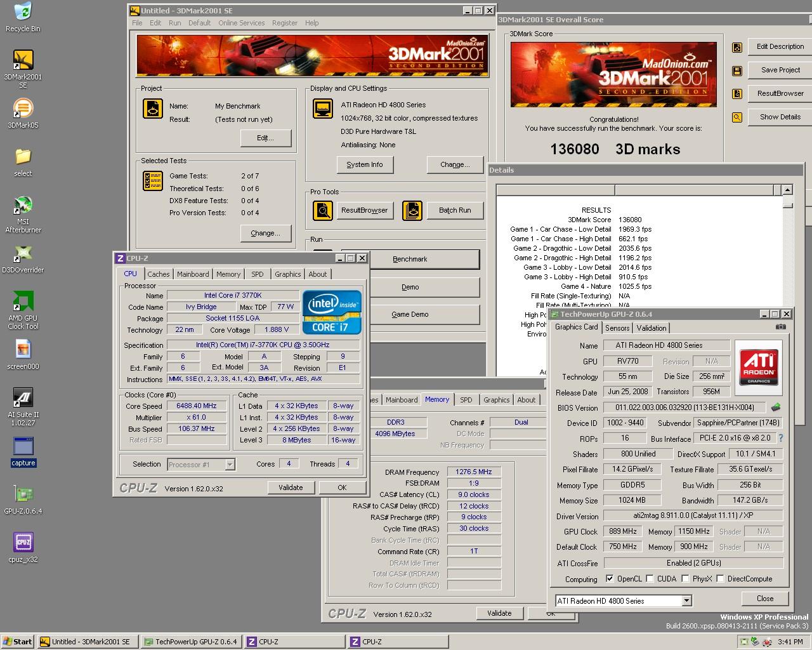Click Change... in Display and CPU Settings
Screen dimensions: 812x650
[x=455, y=164]
